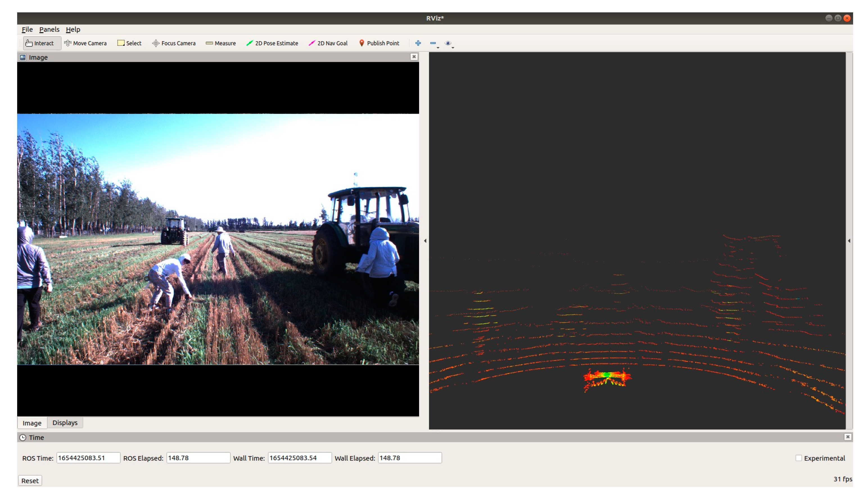868x501 pixels.
Task: Click the eye icon in the toolbar
Action: coord(448,43)
